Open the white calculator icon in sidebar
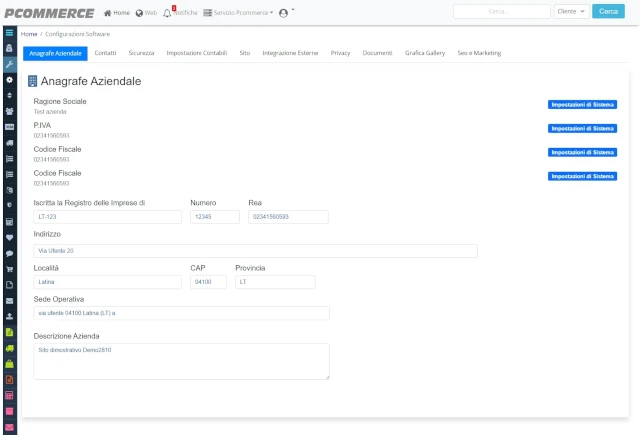This screenshot has height=435, width=640. pos(9,222)
